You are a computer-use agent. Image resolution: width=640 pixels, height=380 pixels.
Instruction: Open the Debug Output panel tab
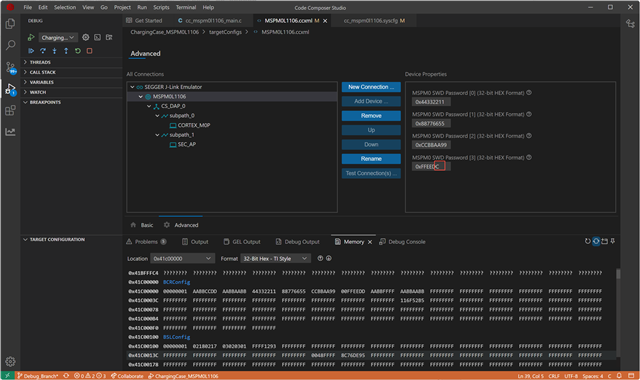coord(298,242)
